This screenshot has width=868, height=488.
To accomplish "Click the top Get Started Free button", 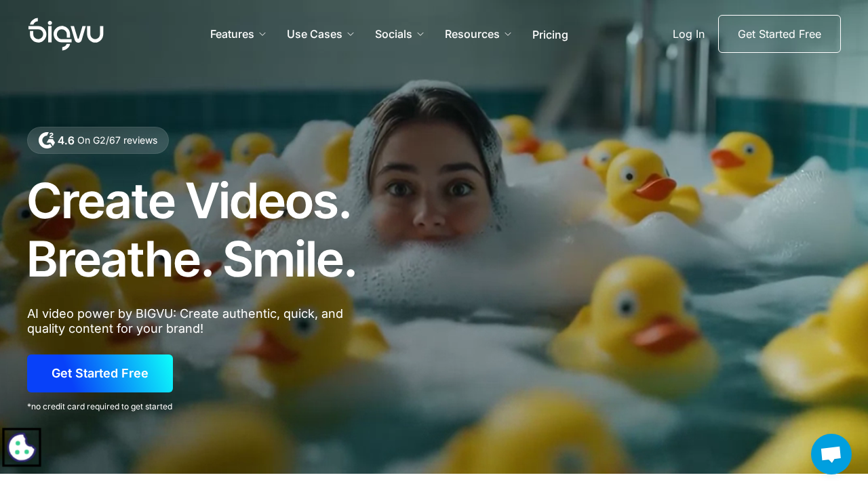I will [x=779, y=33].
